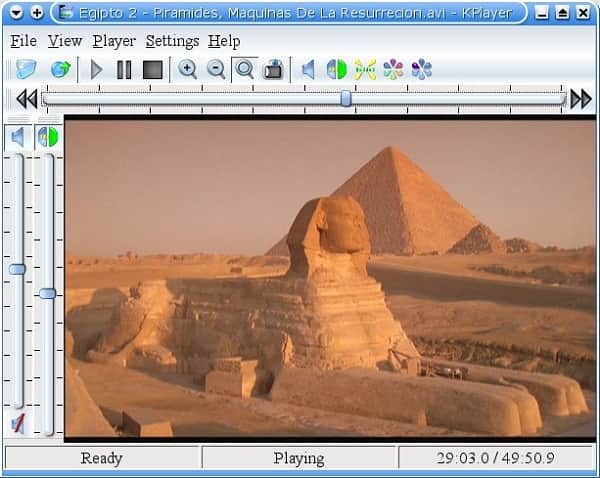Click the saturation flower icon

(x=422, y=70)
